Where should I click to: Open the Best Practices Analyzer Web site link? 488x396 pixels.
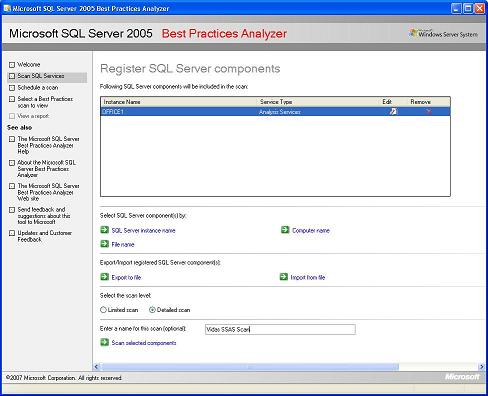(x=48, y=192)
